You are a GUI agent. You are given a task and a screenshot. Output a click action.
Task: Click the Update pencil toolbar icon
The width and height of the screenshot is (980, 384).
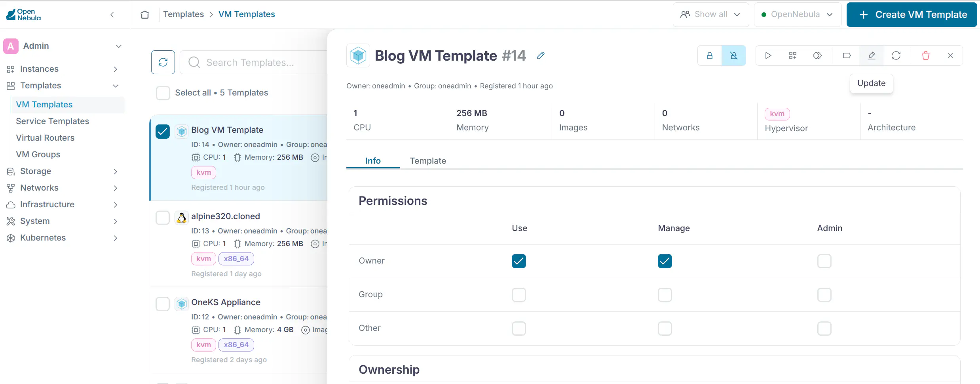pos(872,55)
